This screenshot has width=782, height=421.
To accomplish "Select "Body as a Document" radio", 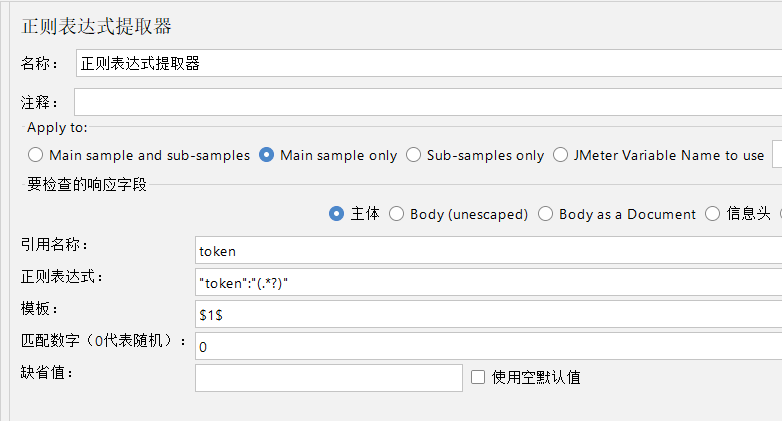I will (x=546, y=213).
